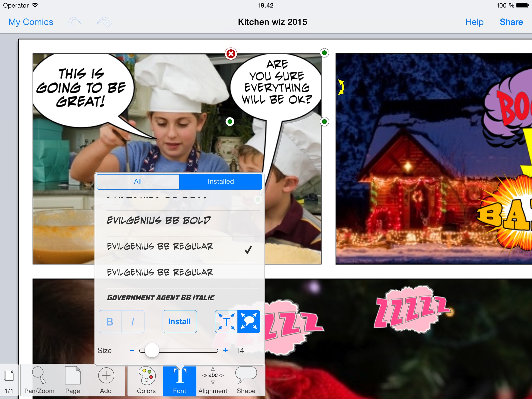
Task: Switch to the Installed fonts tab
Action: [x=221, y=181]
